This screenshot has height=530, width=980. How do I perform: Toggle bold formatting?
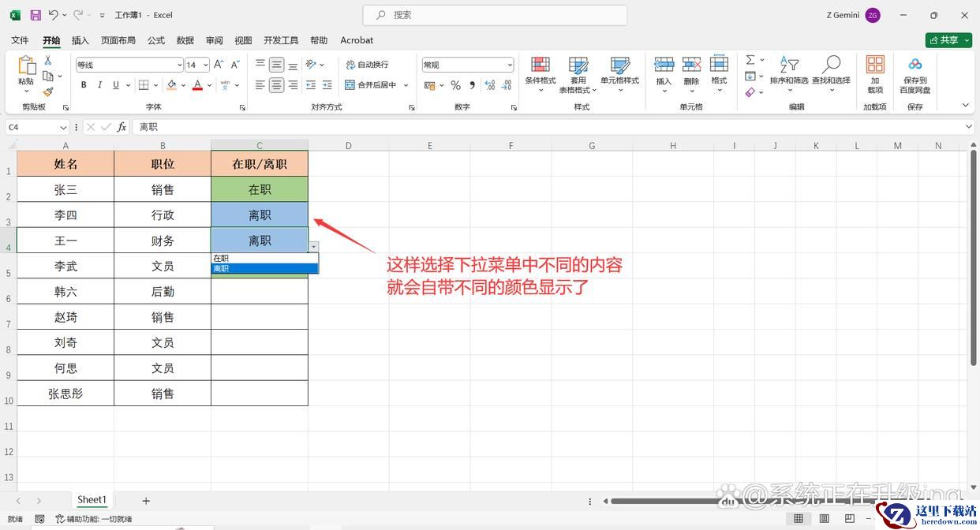tap(84, 85)
